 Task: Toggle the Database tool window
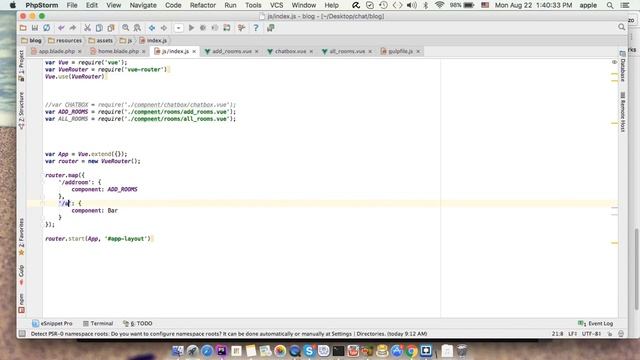click(x=623, y=66)
